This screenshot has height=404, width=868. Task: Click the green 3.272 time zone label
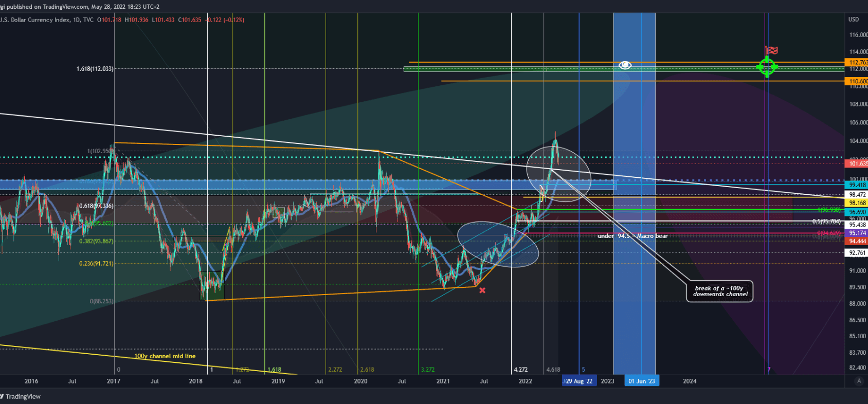click(428, 370)
